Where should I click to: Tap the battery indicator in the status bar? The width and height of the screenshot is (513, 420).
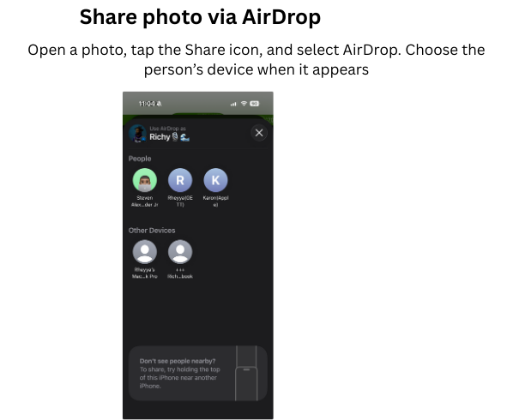coord(254,104)
